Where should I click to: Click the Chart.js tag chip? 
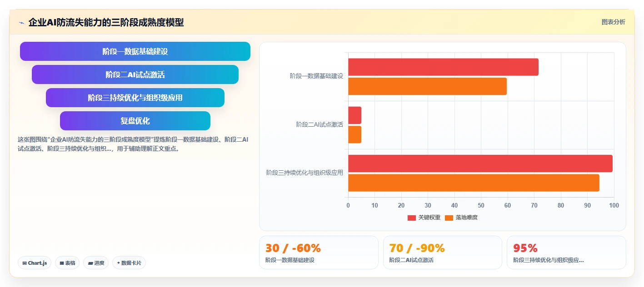35,263
